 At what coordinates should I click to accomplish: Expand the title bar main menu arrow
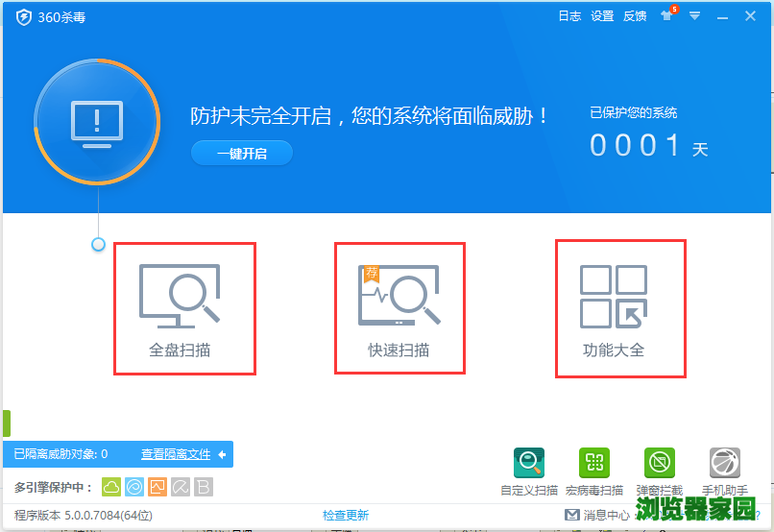pos(694,16)
